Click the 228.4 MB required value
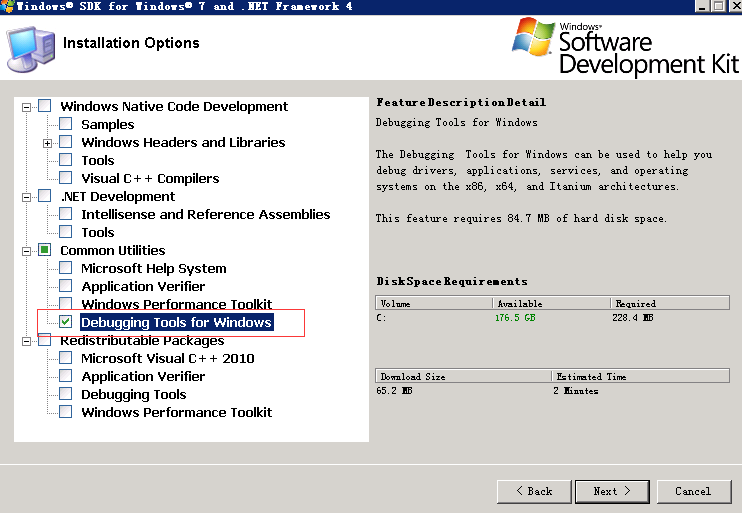Viewport: 742px width, 513px height. click(633, 318)
